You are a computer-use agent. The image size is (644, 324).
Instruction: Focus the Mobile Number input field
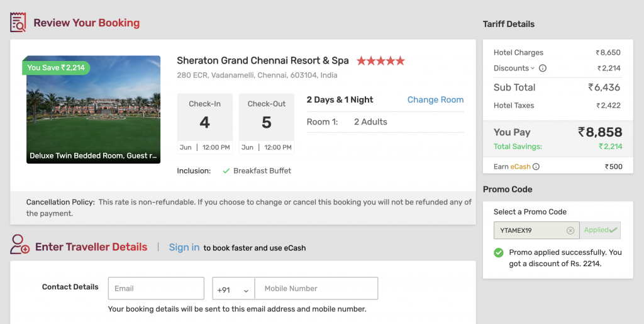(x=316, y=288)
